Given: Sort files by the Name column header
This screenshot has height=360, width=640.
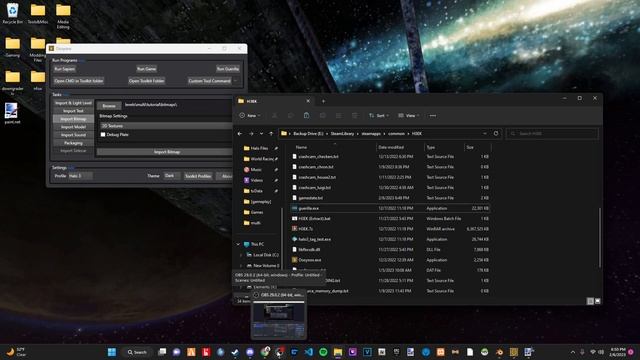Looking at the screenshot, I should click(x=301, y=147).
